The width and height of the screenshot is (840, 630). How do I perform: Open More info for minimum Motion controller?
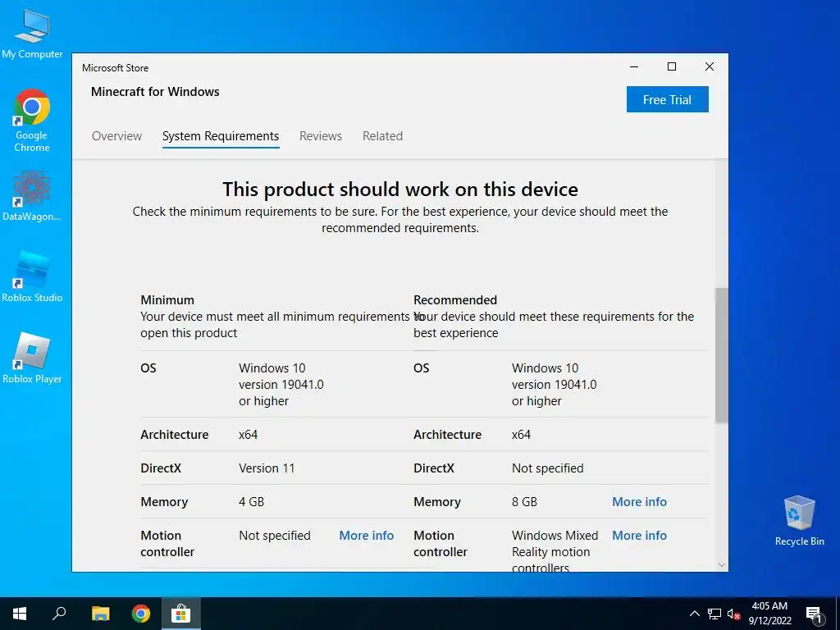point(367,536)
